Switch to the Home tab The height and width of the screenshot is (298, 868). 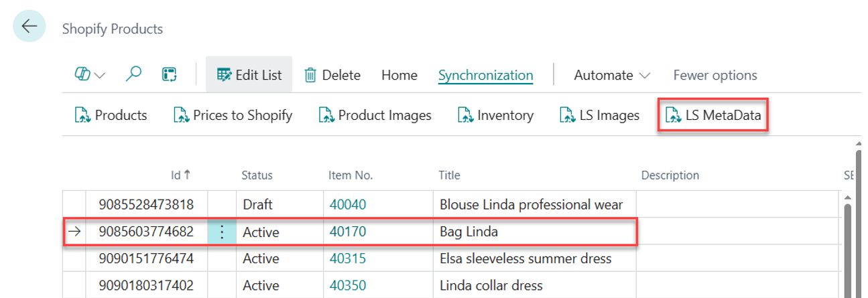(399, 75)
